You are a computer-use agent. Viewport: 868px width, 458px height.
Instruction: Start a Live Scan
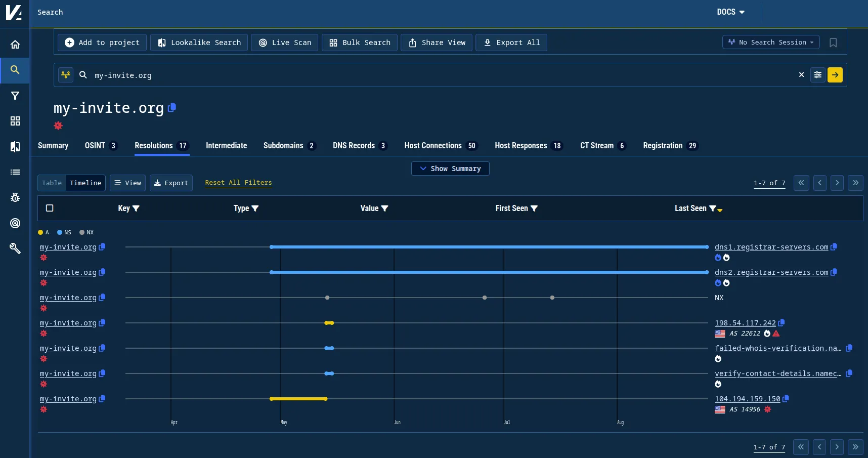[285, 43]
